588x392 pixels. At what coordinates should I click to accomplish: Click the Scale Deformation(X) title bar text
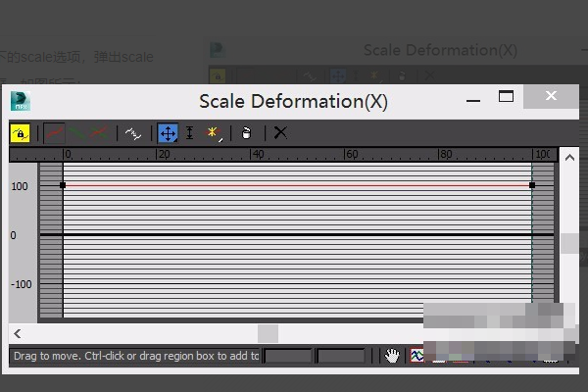pos(293,102)
